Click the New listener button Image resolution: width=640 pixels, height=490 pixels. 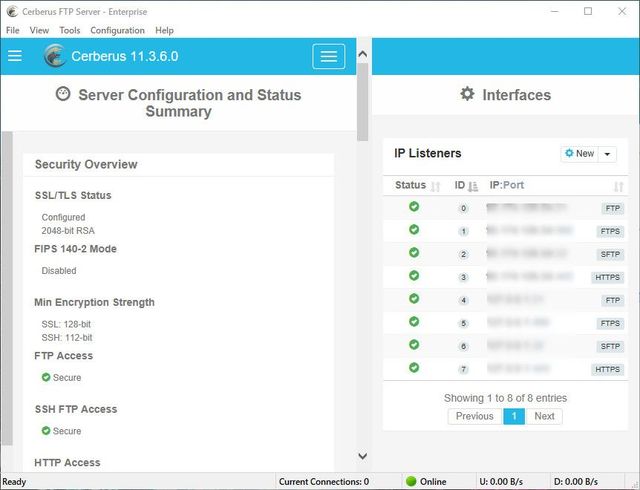click(579, 154)
